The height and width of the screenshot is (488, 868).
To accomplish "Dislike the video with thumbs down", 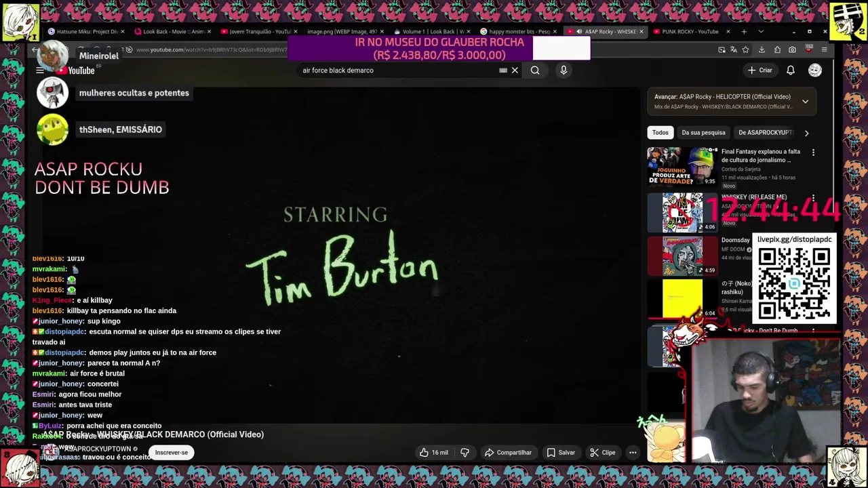I will coord(465,453).
